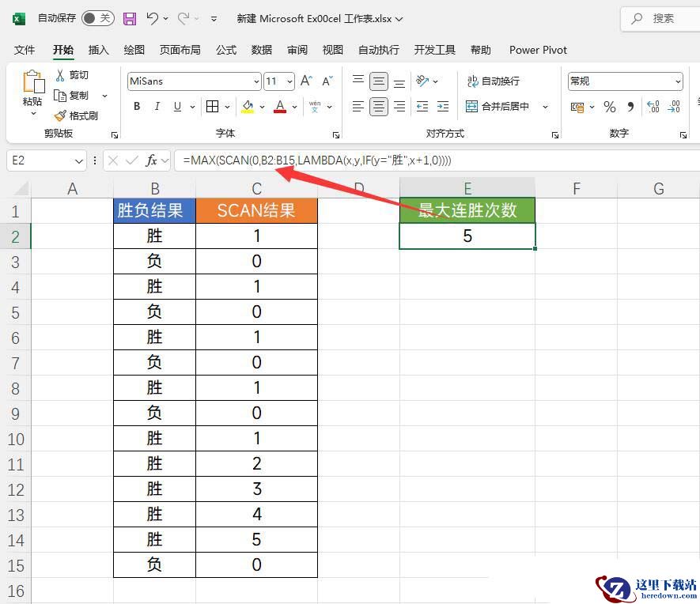Open the font size 11 dropdown
The image size is (700, 604).
pyautogui.click(x=289, y=81)
